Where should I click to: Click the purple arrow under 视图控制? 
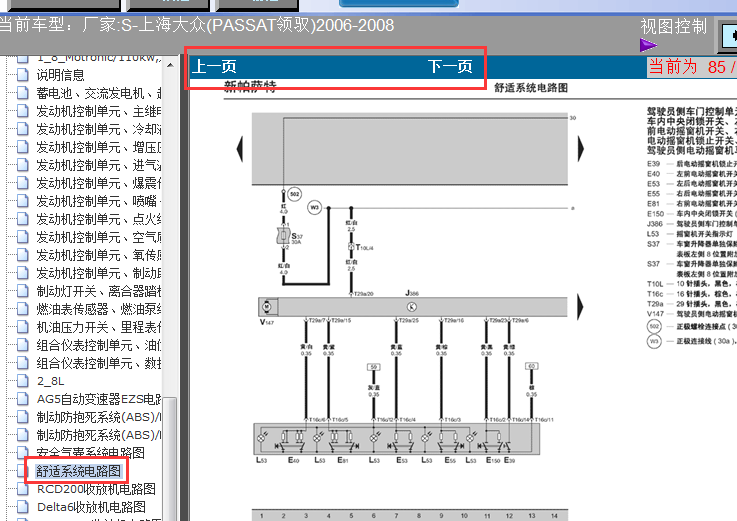648,45
